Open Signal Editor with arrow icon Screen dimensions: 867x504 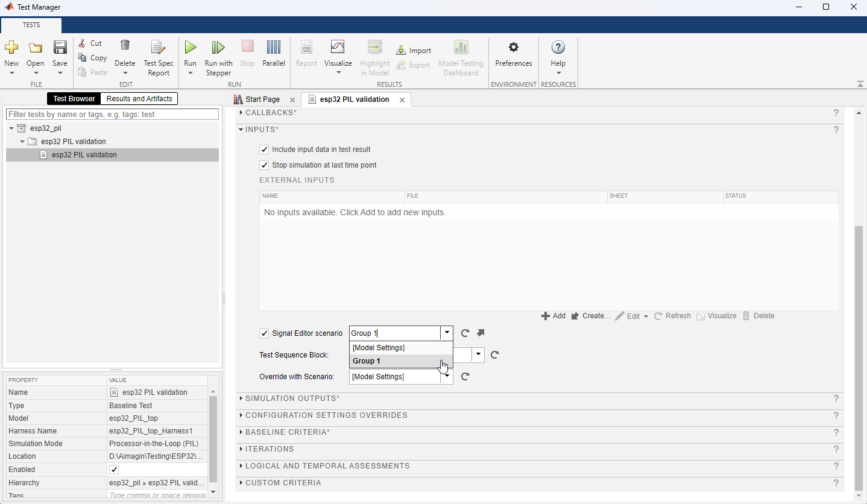[481, 333]
